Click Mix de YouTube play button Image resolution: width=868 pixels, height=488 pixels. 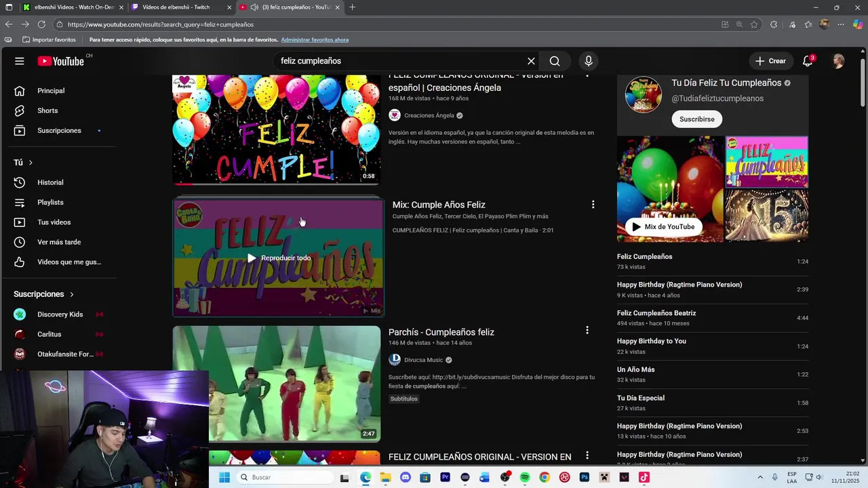663,227
